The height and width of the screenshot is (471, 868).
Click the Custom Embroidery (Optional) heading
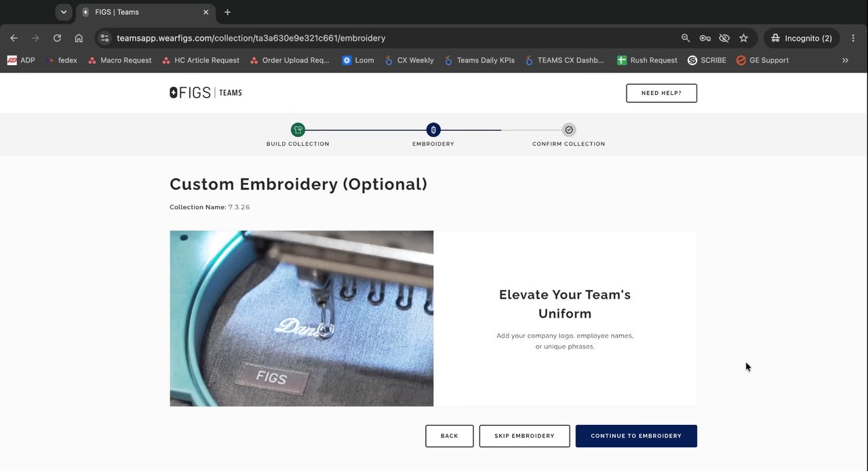click(298, 184)
